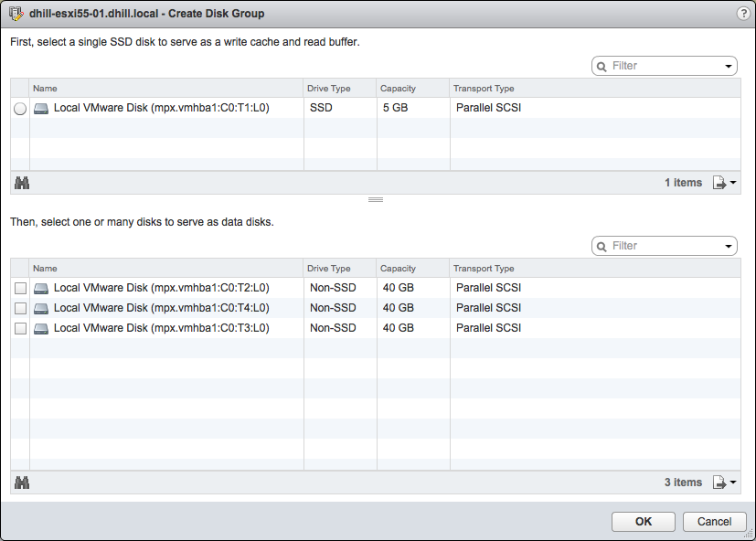Open the SSD table Filter dropdown arrow

click(x=728, y=66)
